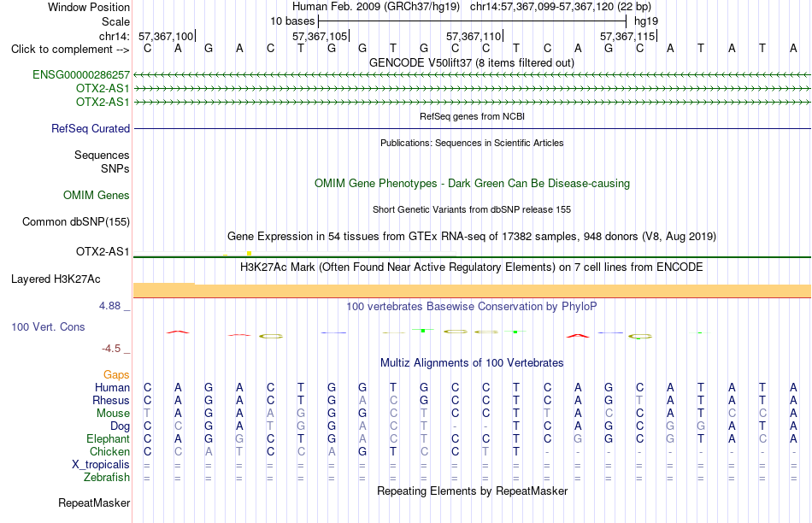The image size is (812, 523).
Task: Click Repeating Elements by RepeatMasker title
Action: (472, 491)
